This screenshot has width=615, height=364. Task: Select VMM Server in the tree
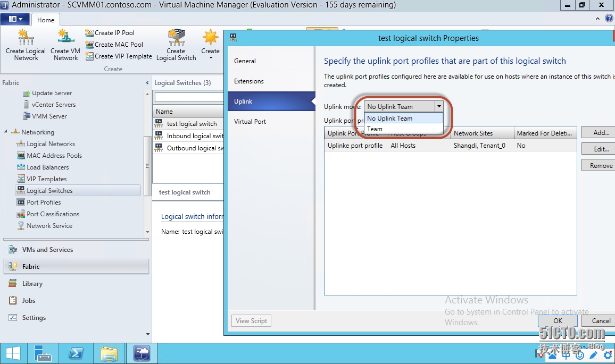(x=49, y=116)
